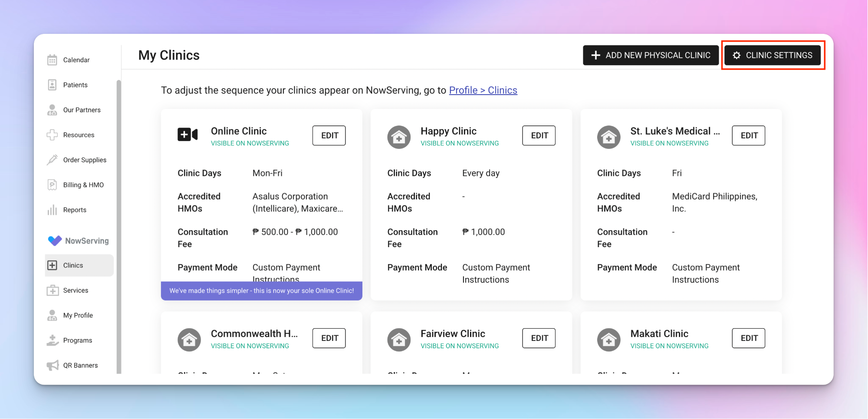Click the Asalus Corporation HMO text

coord(298,202)
